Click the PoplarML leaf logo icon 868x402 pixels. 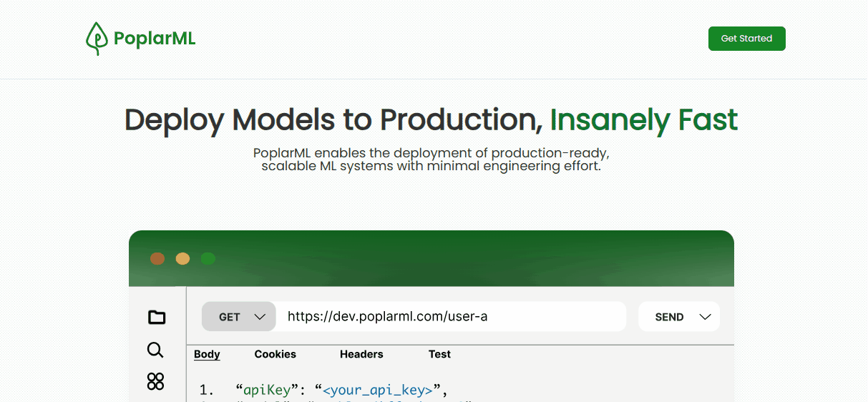pyautogui.click(x=97, y=39)
